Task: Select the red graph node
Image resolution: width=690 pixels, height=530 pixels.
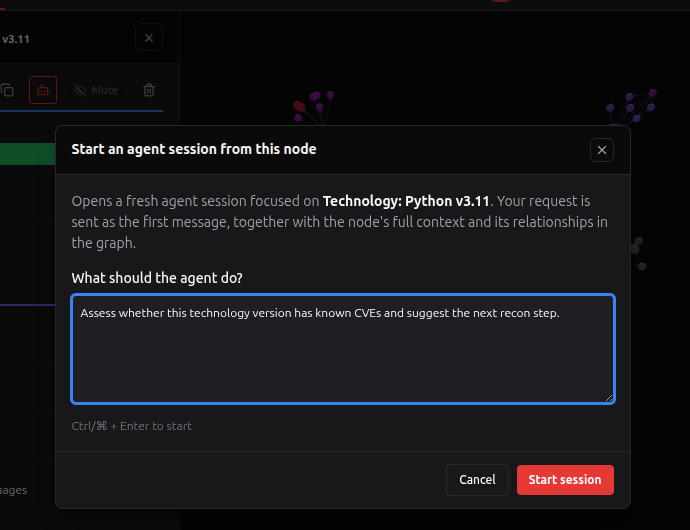Action: coord(299,106)
